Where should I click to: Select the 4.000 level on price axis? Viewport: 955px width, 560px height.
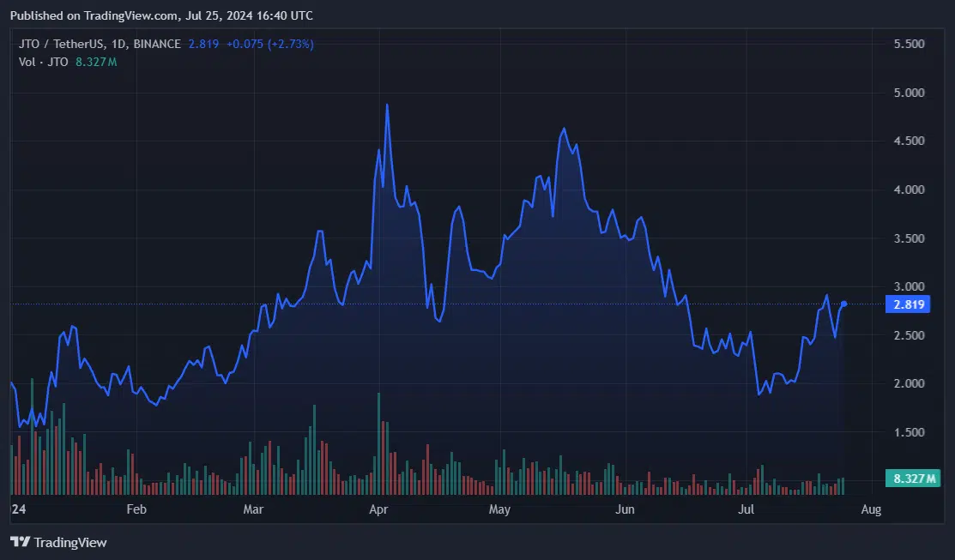coord(910,190)
